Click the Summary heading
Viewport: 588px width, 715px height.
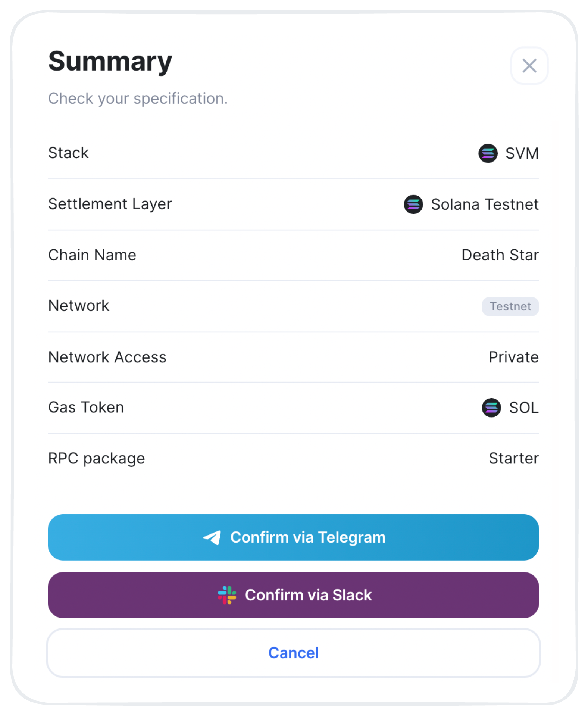pyautogui.click(x=110, y=62)
